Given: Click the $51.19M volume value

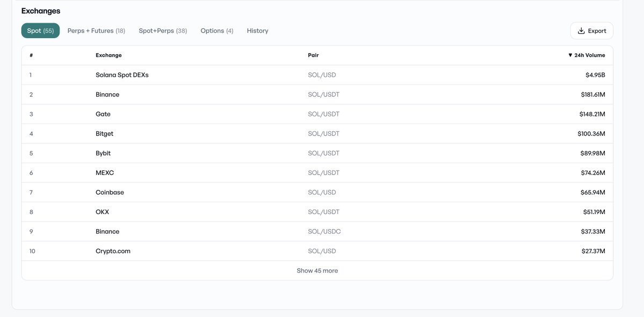Looking at the screenshot, I should tap(594, 212).
